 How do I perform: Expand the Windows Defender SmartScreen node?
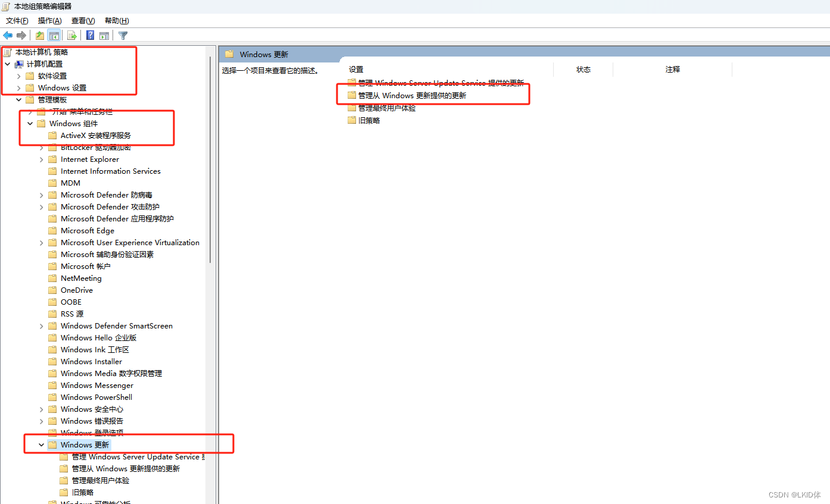[x=41, y=326]
